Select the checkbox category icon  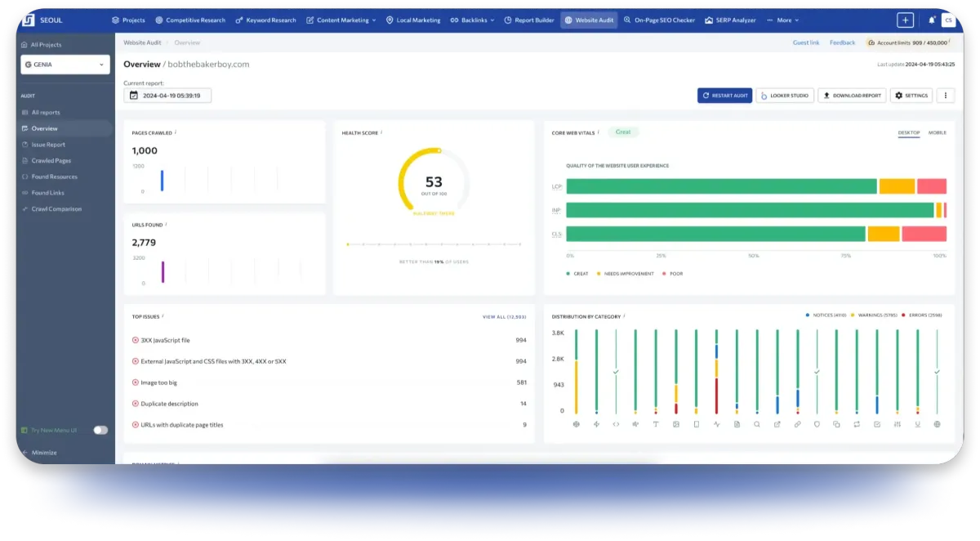click(x=877, y=425)
